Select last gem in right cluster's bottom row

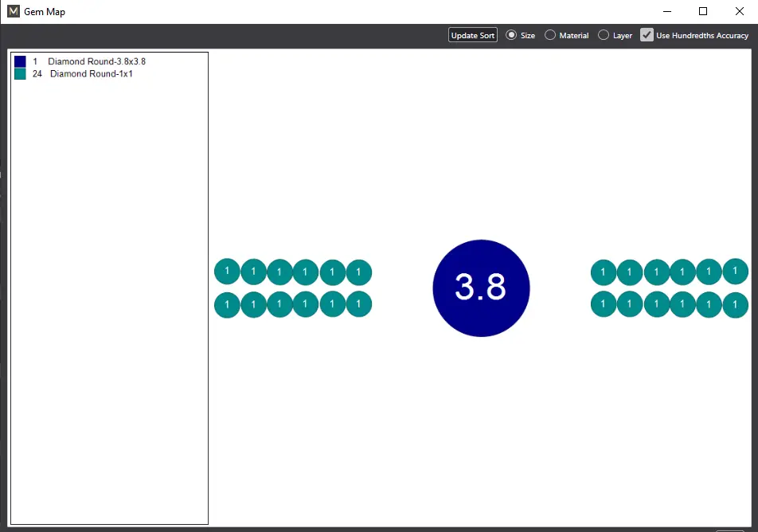(x=735, y=305)
